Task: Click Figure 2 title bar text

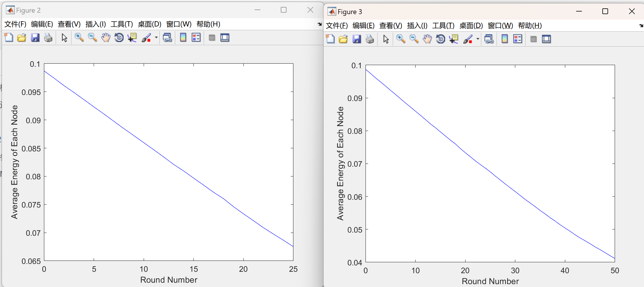Action: (28, 10)
